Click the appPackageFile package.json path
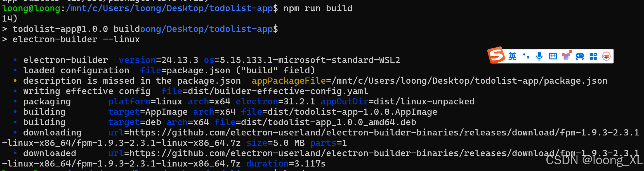 pos(472,81)
